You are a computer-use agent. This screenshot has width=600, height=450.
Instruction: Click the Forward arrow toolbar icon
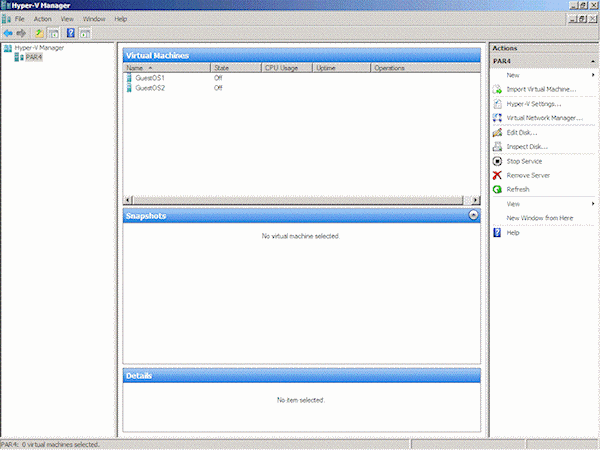point(21,34)
